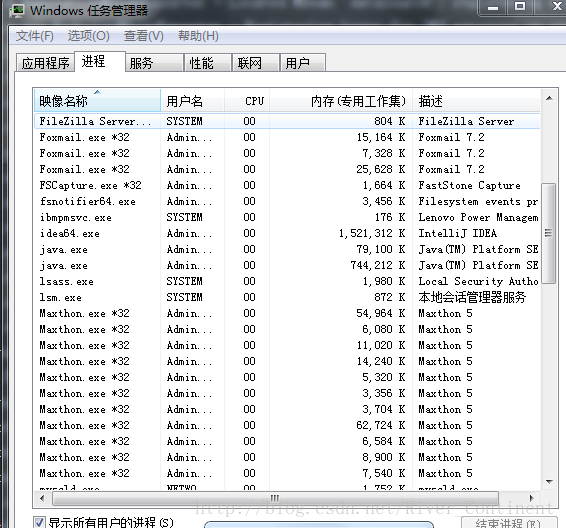Viewport: 566px width, 528px height.
Task: Select the 进程 tab
Action: click(100, 61)
